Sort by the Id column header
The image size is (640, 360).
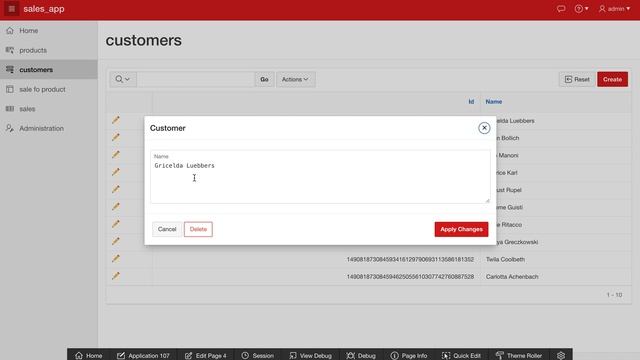[471, 102]
